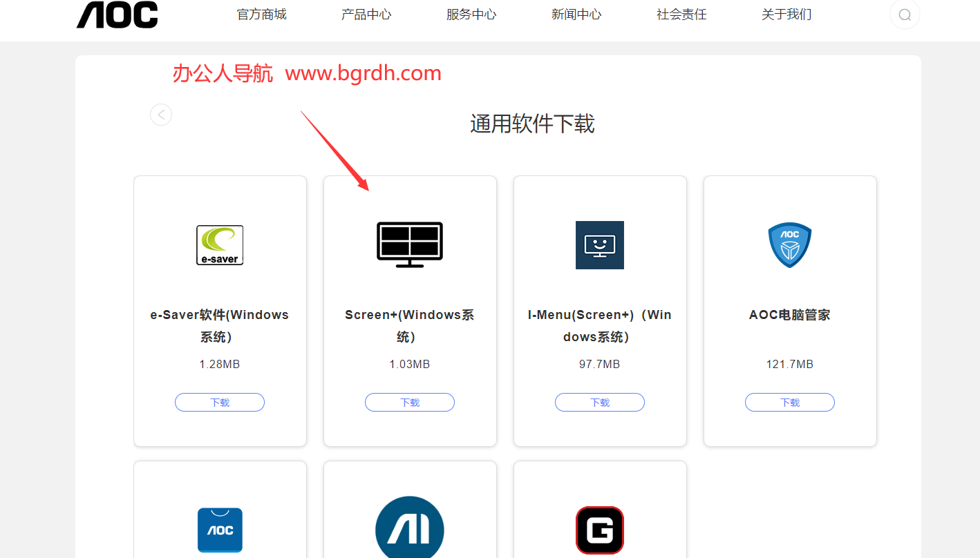
Task: Click the e-saver software icon
Action: click(x=220, y=245)
